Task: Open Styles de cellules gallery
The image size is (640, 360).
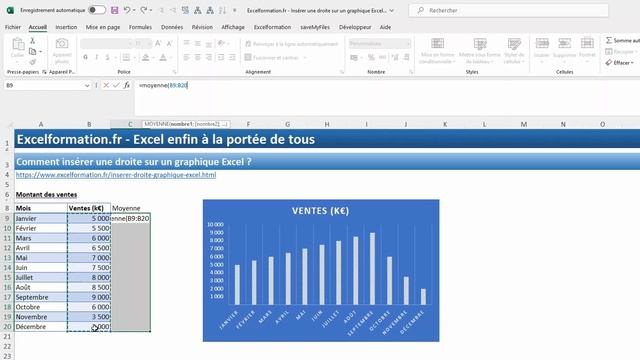Action: tap(514, 51)
